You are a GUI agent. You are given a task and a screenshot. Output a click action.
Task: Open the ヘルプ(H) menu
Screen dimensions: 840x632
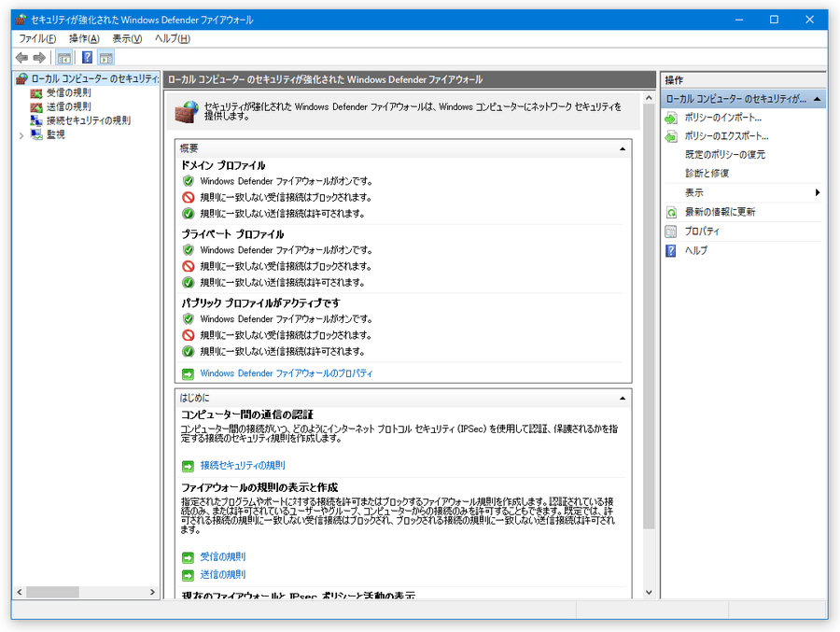[172, 38]
